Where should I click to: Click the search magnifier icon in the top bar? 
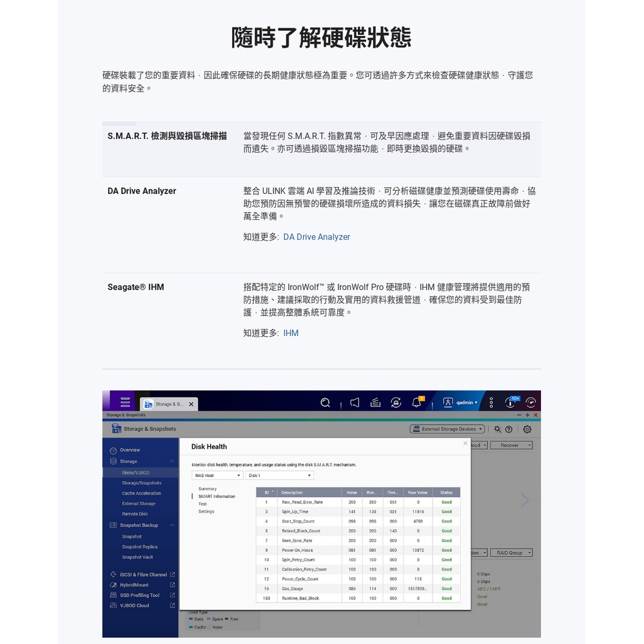[x=326, y=403]
